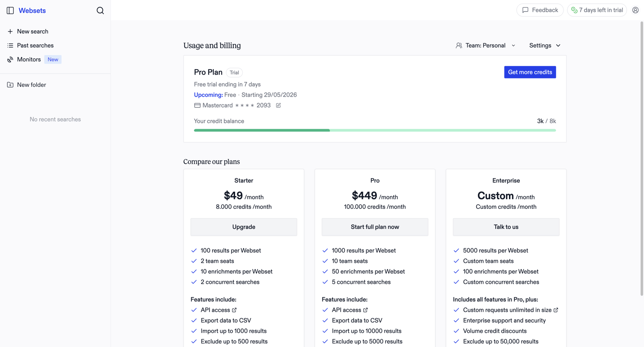Click checkmark next to Enterprise support and security

(x=456, y=321)
